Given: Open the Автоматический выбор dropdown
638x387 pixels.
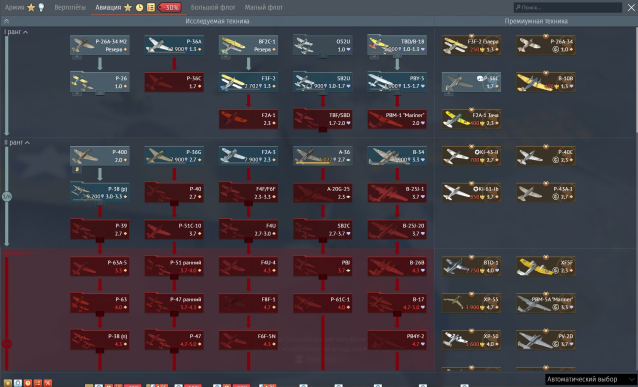Looking at the screenshot, I should click(591, 379).
